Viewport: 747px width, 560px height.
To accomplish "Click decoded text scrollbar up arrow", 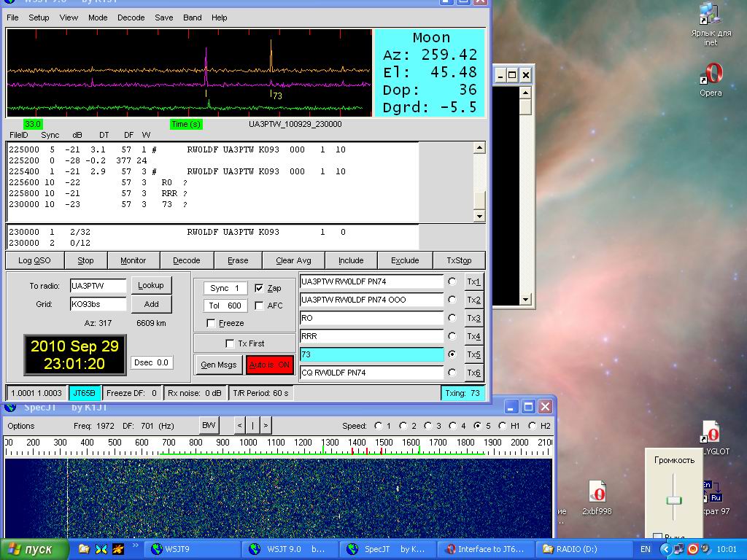I will click(479, 147).
